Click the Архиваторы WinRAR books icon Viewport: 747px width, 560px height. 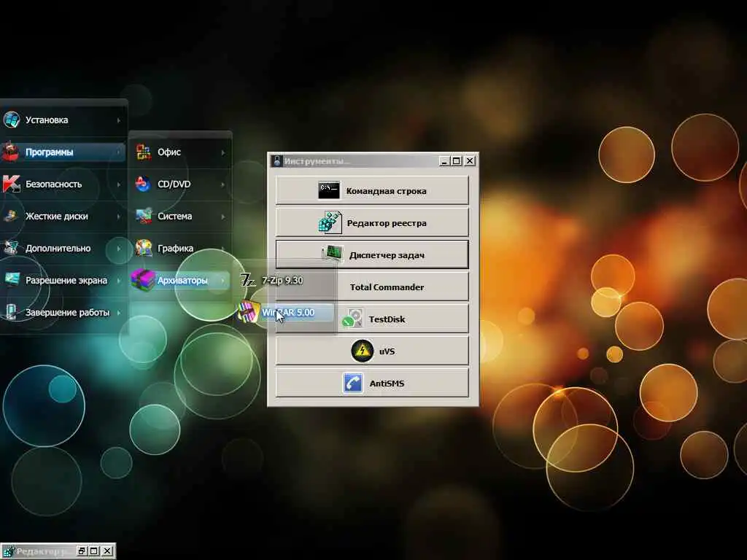click(x=142, y=279)
